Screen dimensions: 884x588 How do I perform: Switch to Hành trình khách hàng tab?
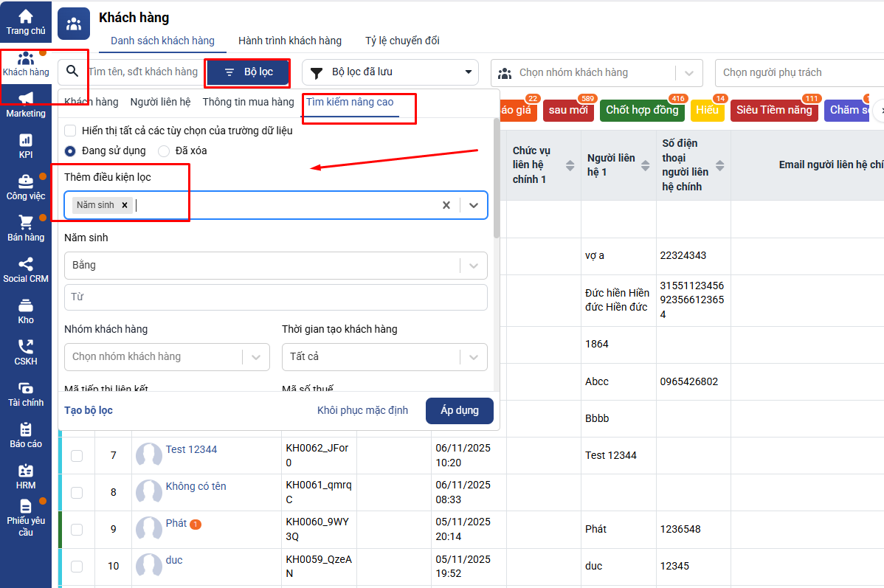289,41
